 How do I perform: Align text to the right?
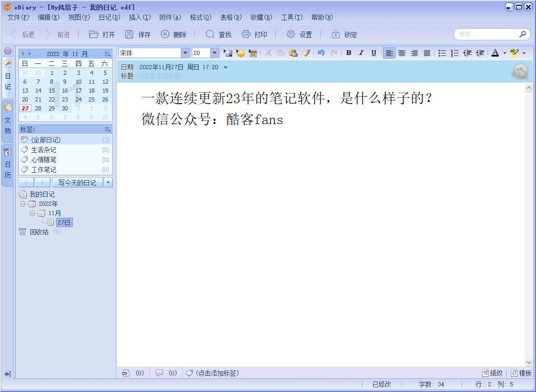pos(414,53)
